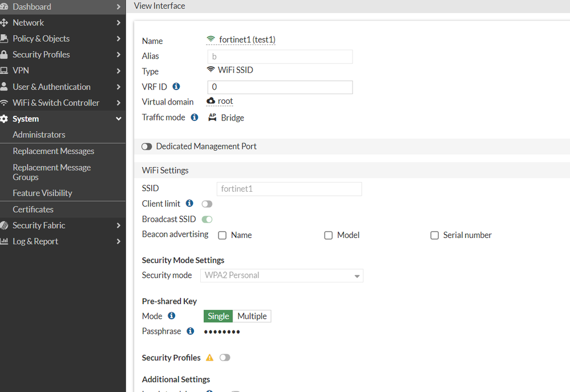Click the Security Profiles warning icon
The width and height of the screenshot is (570, 392).
(209, 358)
